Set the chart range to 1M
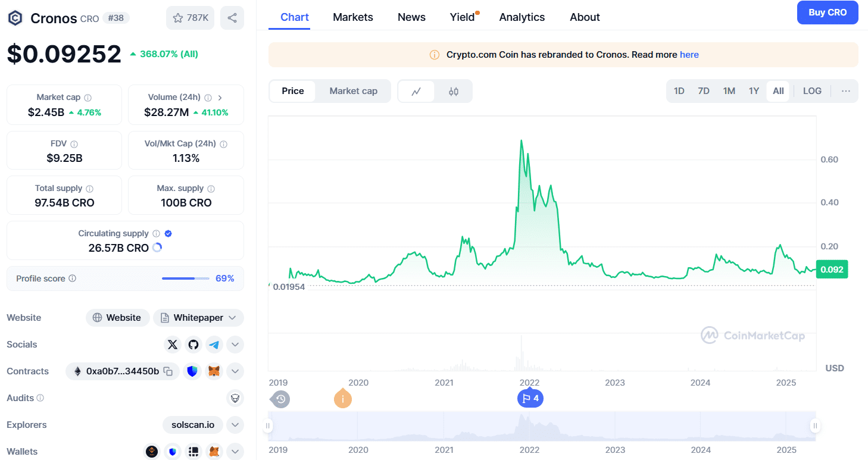This screenshot has width=868, height=460. tap(729, 91)
